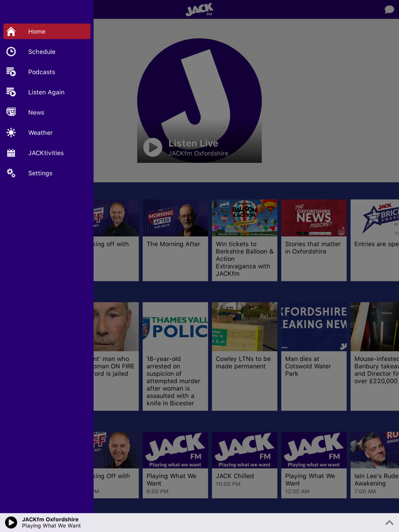Screen dimensions: 399x532
Task: Click Playing What We Want text in player bar
Action: [x=51, y=526]
